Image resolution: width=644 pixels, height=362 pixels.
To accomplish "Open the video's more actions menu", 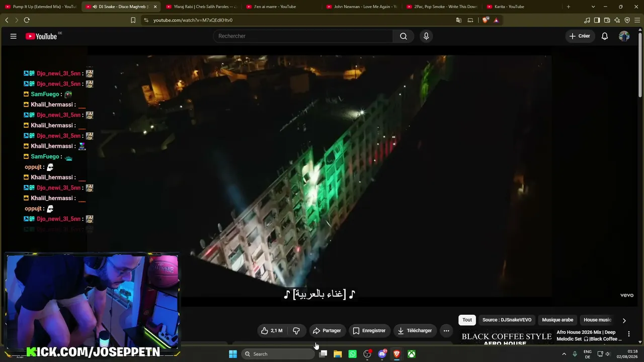I will click(446, 331).
